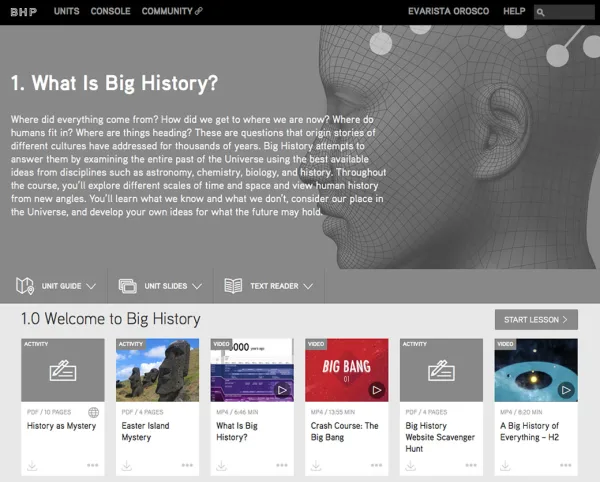The image size is (600, 482).
Task: Click globe icon on History as Mystery
Action: tap(94, 412)
